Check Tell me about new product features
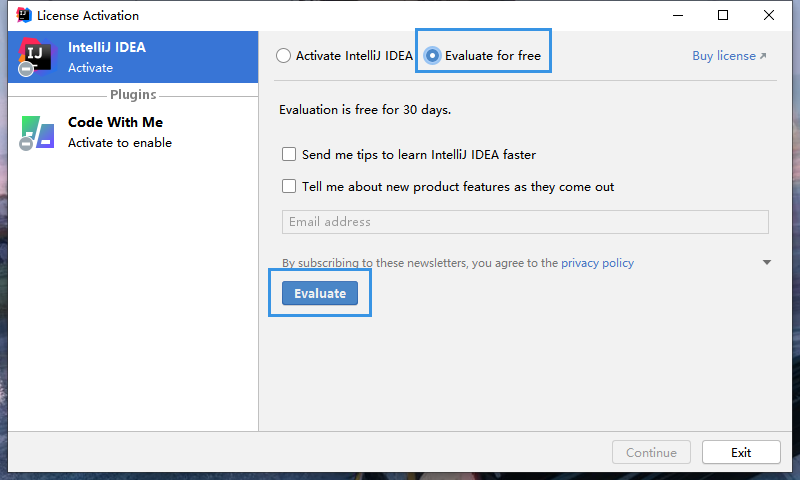The height and width of the screenshot is (480, 800). pos(289,186)
